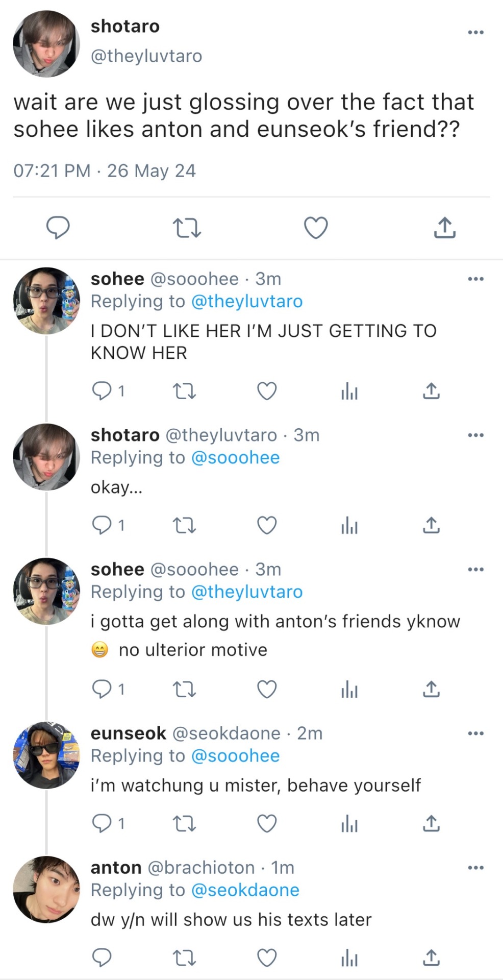Open more options on shotaro's main tweet
Screen dimensions: 503x980
pos(475,33)
